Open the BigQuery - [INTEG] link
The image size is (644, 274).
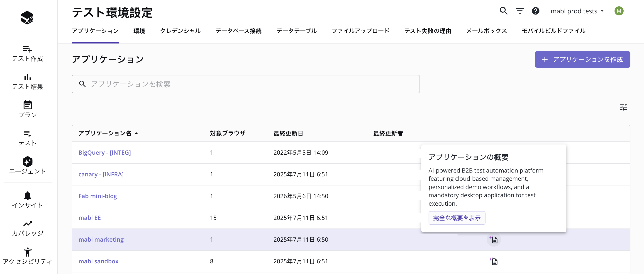tap(105, 152)
